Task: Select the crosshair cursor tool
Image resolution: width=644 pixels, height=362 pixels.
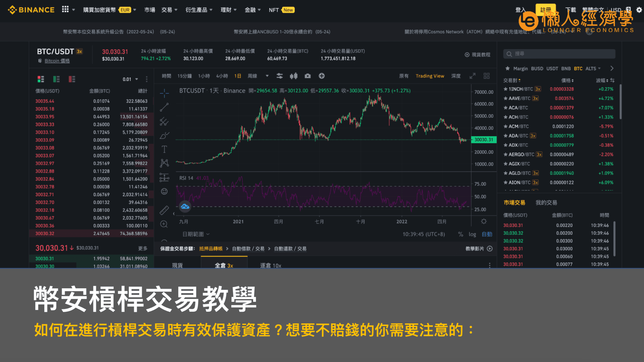Action: point(164,93)
